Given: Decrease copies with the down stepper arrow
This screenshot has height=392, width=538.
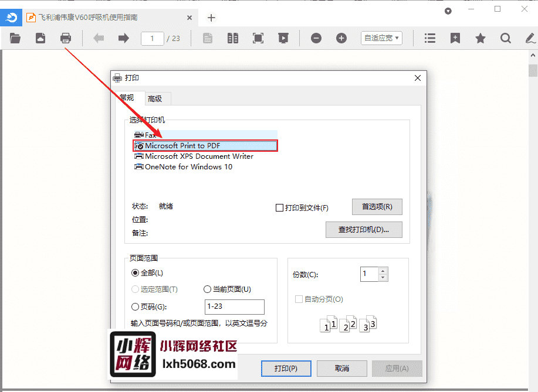Looking at the screenshot, I should click(x=383, y=278).
